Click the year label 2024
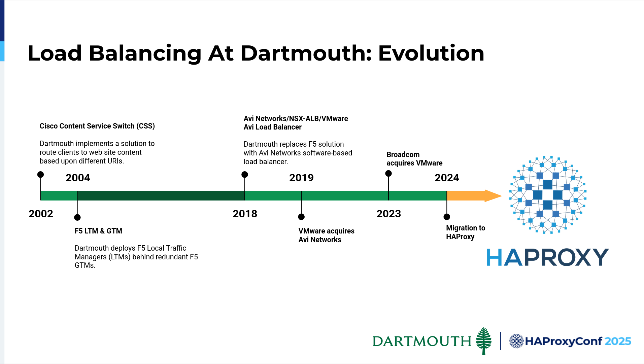This screenshot has width=644, height=364. (447, 178)
